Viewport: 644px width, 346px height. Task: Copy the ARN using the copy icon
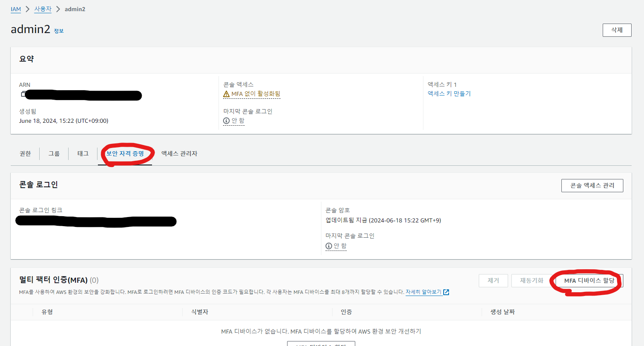tap(23, 93)
